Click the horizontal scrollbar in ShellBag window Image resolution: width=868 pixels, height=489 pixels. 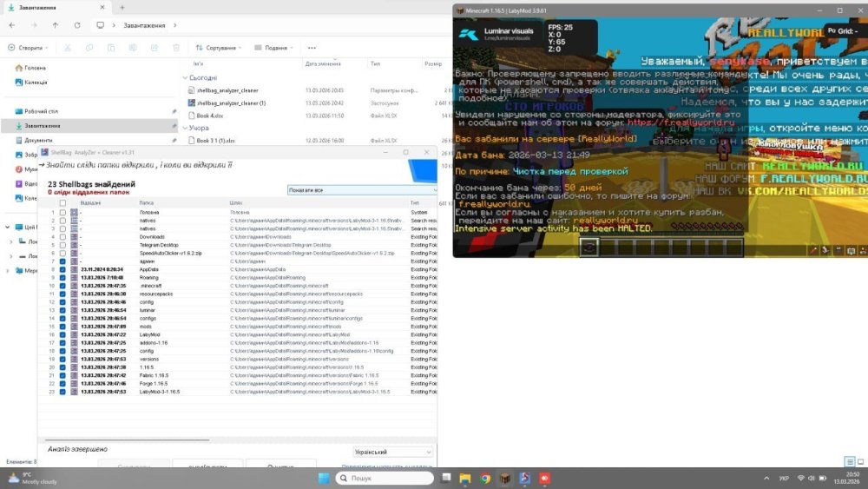pyautogui.click(x=127, y=439)
